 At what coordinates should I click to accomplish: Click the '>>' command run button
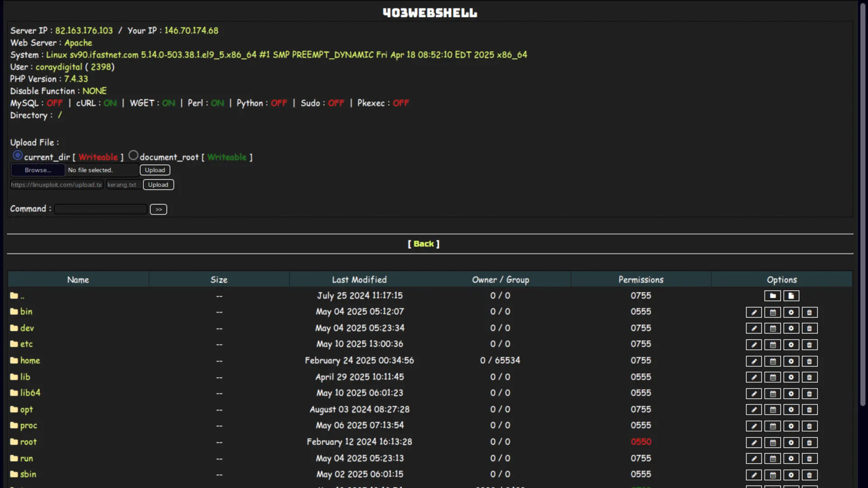point(159,209)
